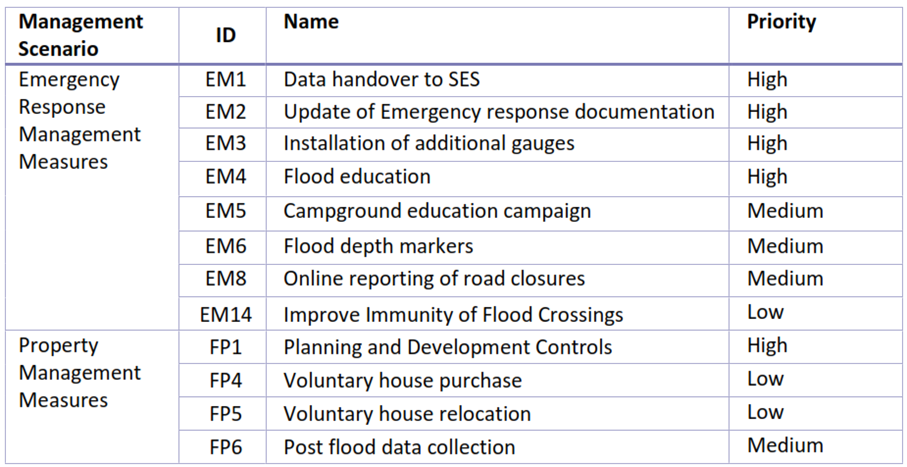Click the Low priority for EM14
The width and height of the screenshot is (907, 467).
point(765,312)
